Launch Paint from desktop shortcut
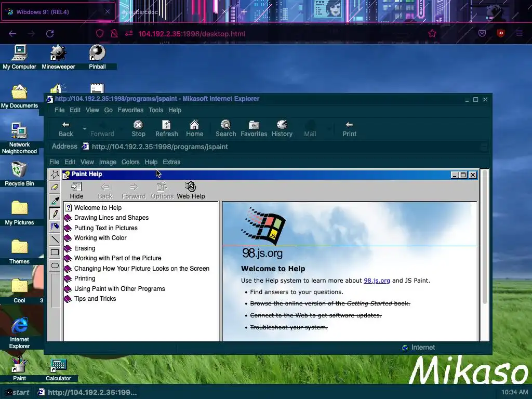 pyautogui.click(x=19, y=369)
